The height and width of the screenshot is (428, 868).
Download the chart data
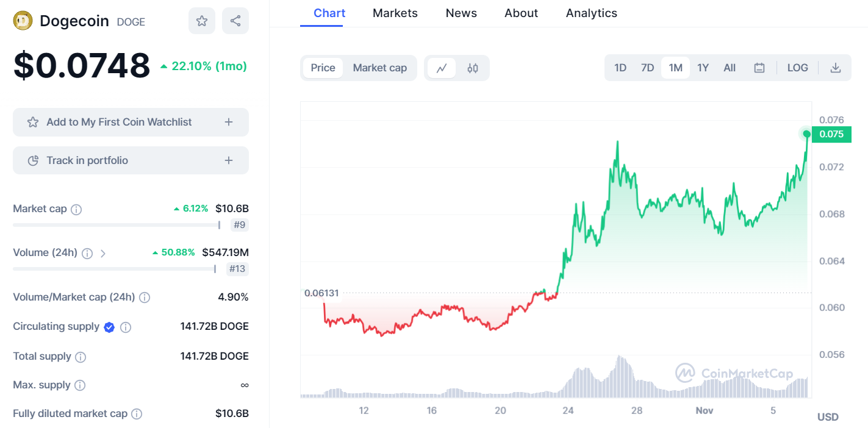836,68
